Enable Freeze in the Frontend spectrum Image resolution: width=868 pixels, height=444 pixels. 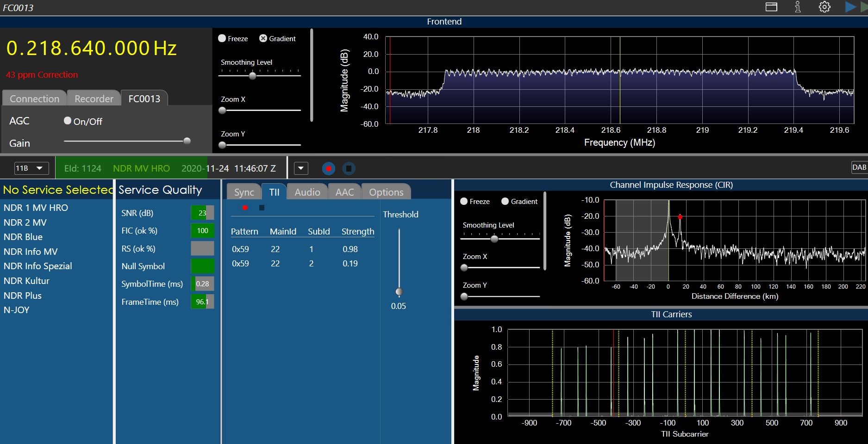point(222,38)
